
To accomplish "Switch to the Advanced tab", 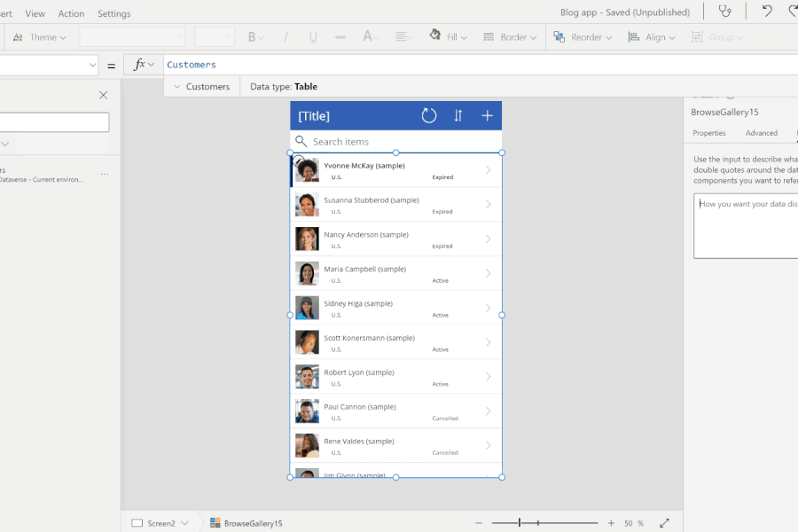I will [x=761, y=133].
